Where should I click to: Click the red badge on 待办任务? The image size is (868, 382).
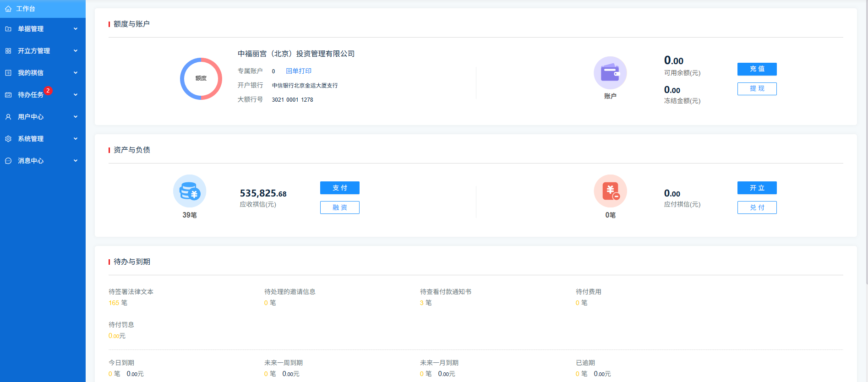click(x=48, y=91)
